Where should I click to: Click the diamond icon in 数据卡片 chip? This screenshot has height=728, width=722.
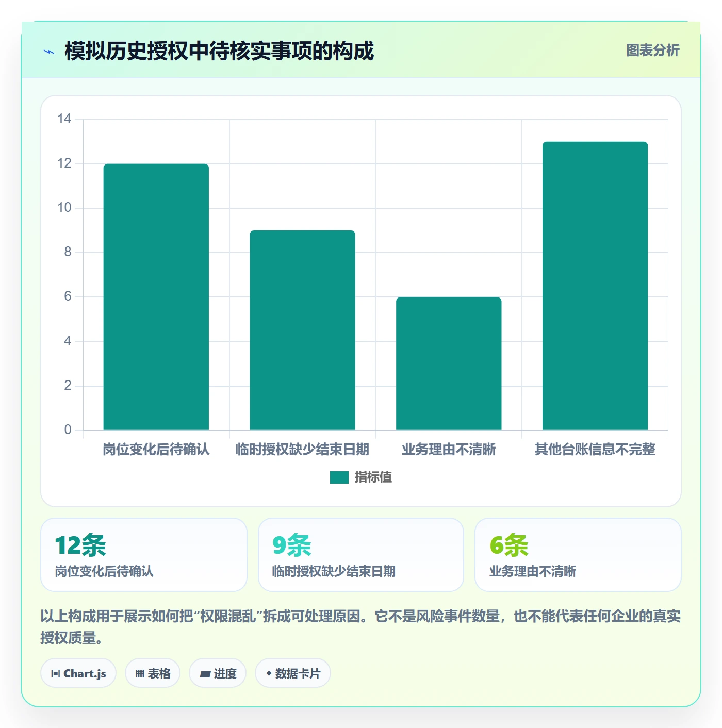click(x=269, y=673)
